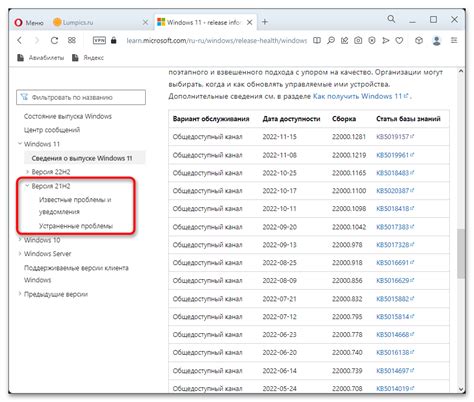Open the user profile avatar
This screenshot has width=474, height=402.
437,40
